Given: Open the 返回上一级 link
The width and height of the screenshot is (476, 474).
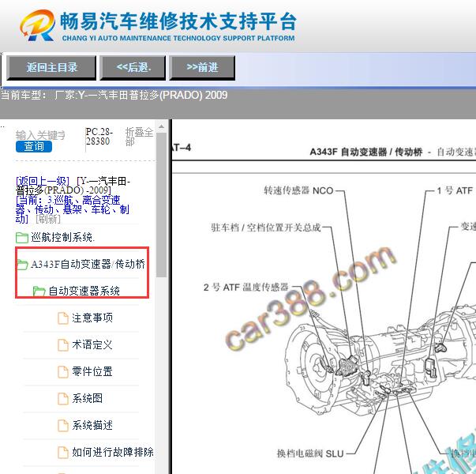Looking at the screenshot, I should coord(43,181).
